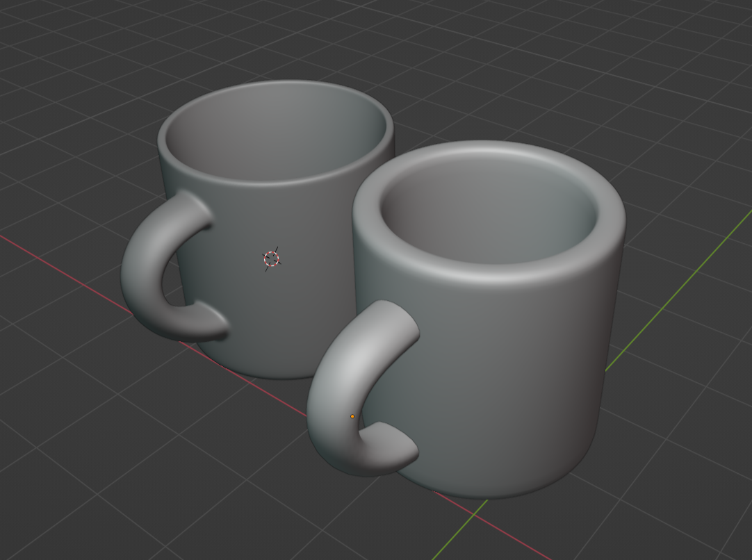The image size is (752, 560).
Task: Click the orange origin dot on the handle
Action: coord(352,417)
